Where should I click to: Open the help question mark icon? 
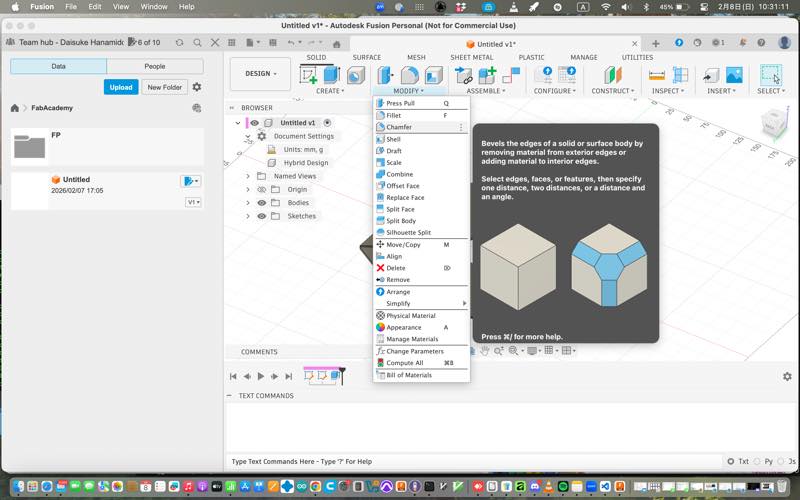pyautogui.click(x=761, y=43)
